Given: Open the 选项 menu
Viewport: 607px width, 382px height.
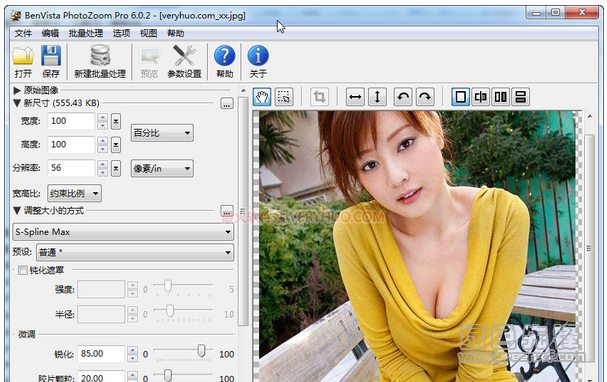Looking at the screenshot, I should 121,33.
